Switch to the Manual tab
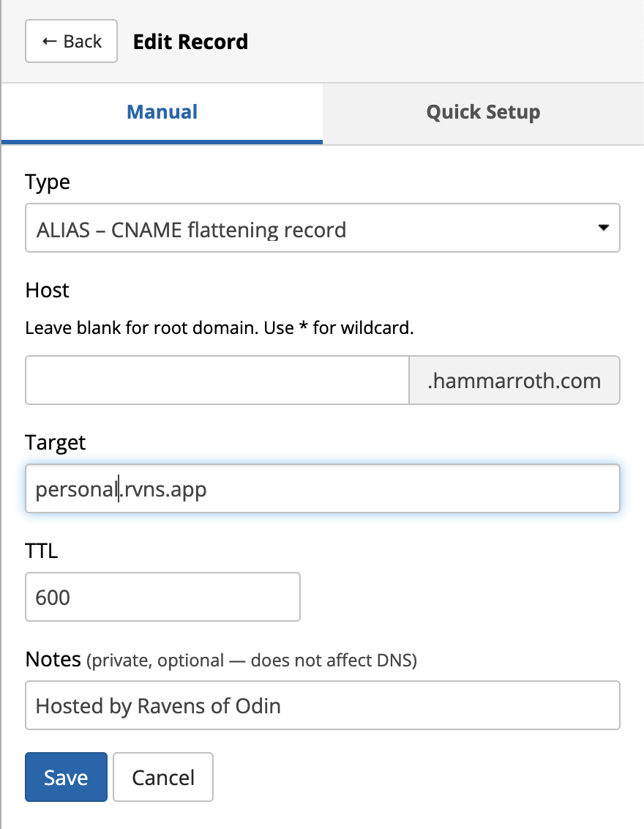 coord(162,113)
